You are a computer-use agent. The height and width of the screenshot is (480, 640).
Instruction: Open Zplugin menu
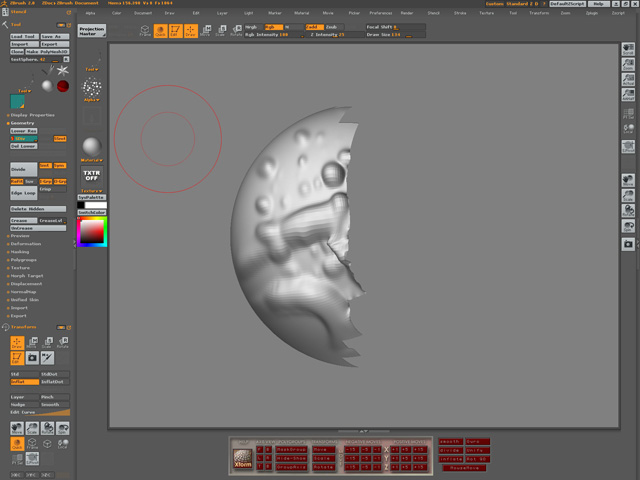coord(591,13)
